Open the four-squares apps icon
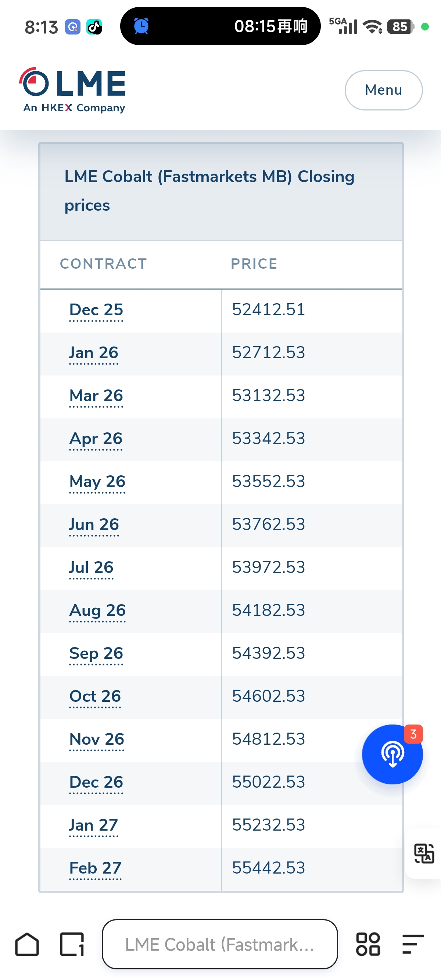Viewport: 441px width, 980px height. 367,944
